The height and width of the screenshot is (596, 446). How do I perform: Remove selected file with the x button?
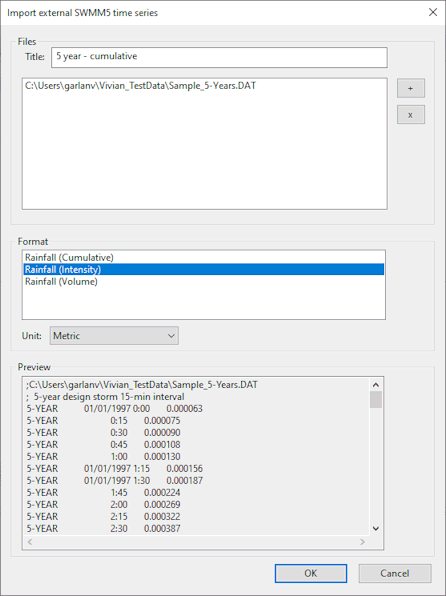pyautogui.click(x=411, y=114)
